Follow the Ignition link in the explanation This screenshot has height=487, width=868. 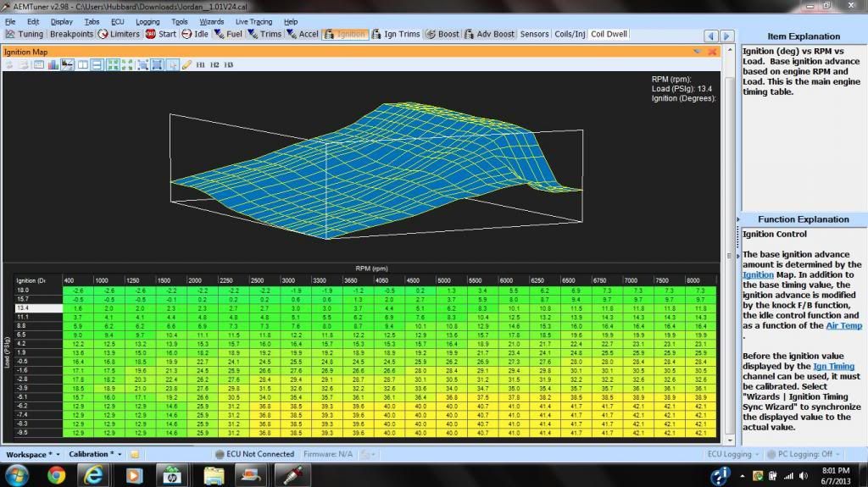tap(758, 274)
